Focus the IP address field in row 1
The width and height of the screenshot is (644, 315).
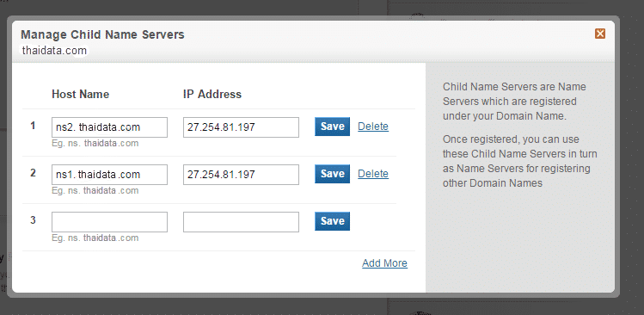tap(241, 127)
